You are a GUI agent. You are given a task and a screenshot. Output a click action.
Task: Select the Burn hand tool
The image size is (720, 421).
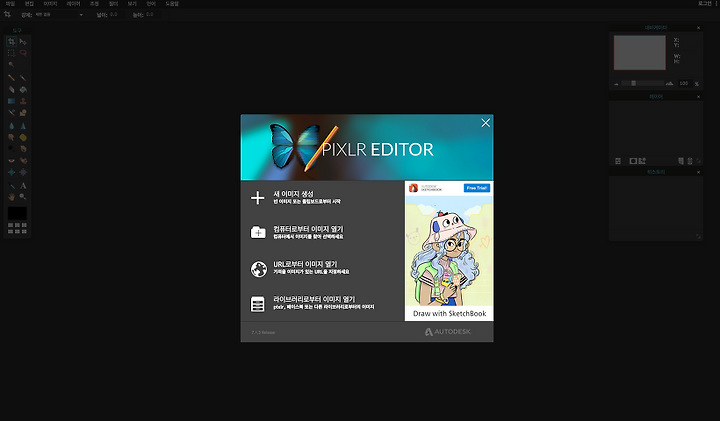23,148
